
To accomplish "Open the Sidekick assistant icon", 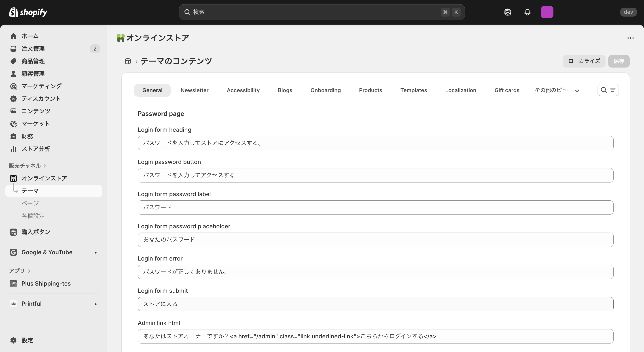I will click(x=508, y=12).
